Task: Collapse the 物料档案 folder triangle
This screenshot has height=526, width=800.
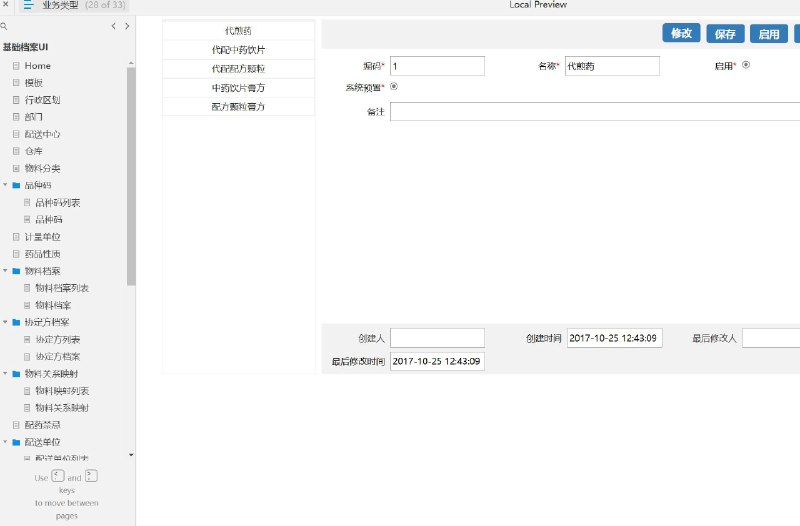Action: pos(5,270)
